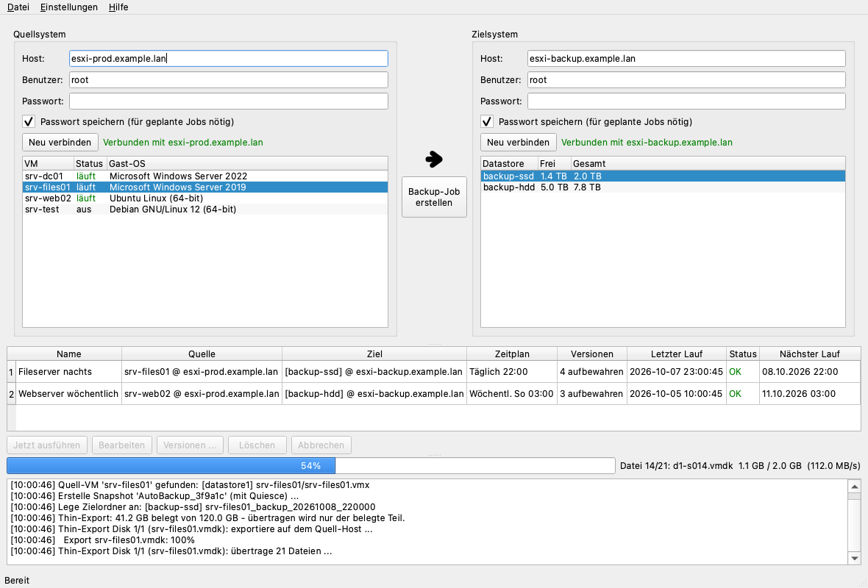Click Neu verbinden for the Zielsystem
This screenshot has width=868, height=588.
[x=519, y=142]
